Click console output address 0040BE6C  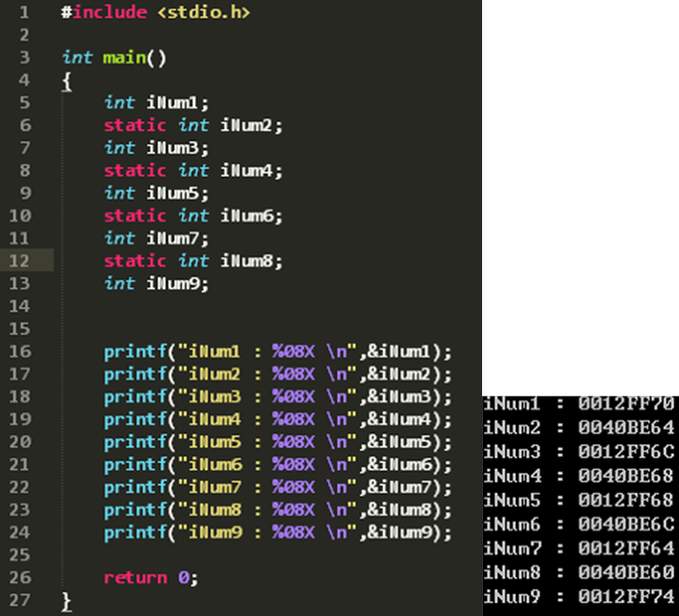pos(627,525)
